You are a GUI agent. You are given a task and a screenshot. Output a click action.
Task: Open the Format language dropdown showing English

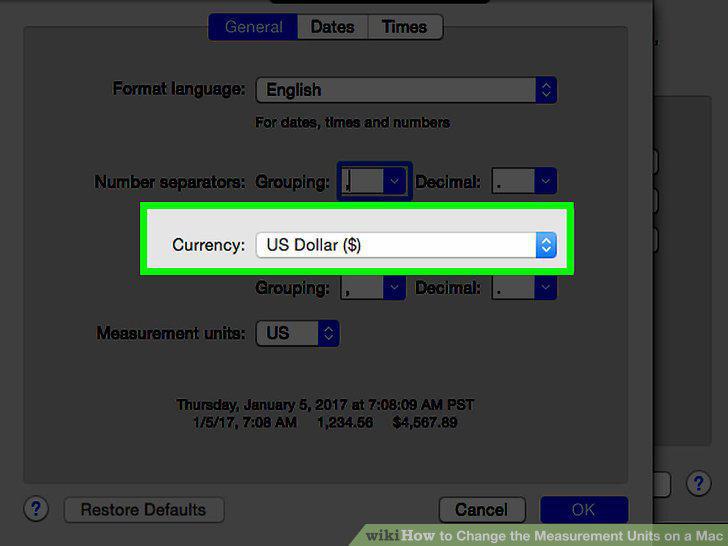click(x=406, y=90)
